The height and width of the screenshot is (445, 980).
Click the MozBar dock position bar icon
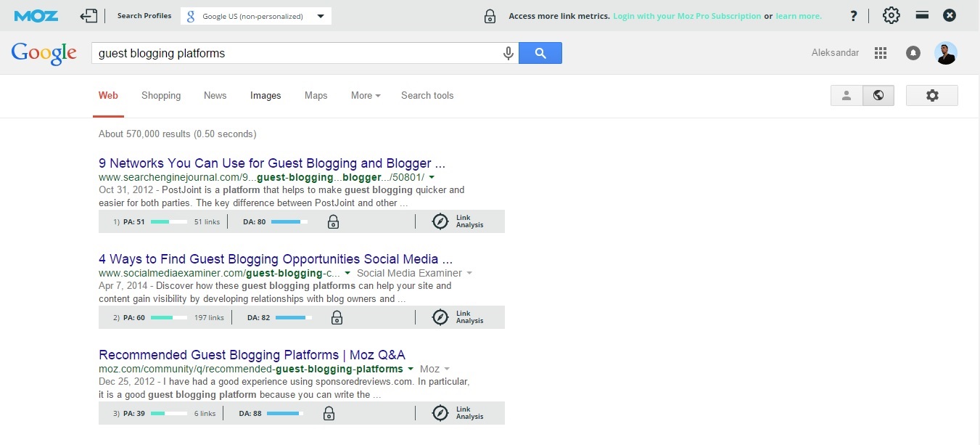(x=922, y=15)
